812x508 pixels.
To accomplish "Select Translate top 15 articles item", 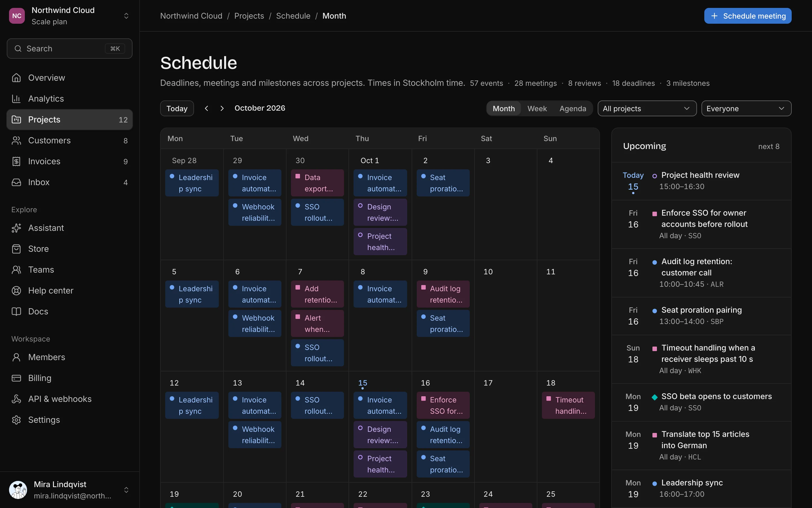I will pyautogui.click(x=701, y=446).
